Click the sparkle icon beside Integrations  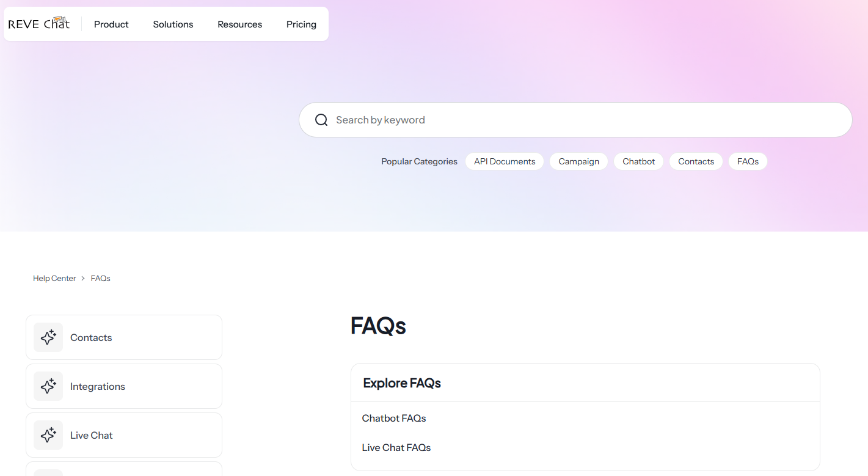point(48,386)
